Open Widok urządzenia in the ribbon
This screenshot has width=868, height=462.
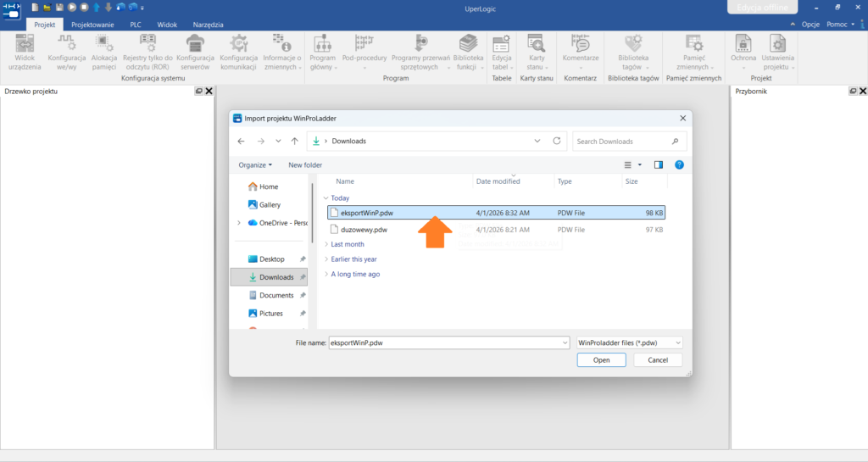coord(25,53)
